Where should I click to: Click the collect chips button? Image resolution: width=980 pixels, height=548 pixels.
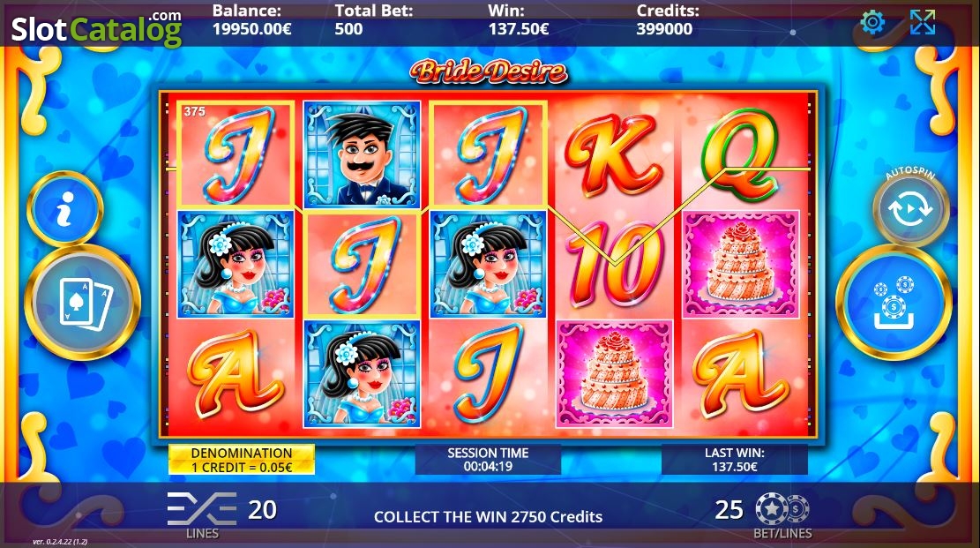[x=894, y=302]
